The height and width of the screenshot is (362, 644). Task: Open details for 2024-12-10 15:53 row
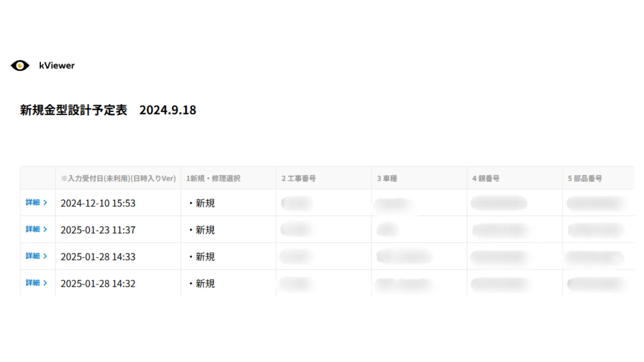tap(36, 202)
